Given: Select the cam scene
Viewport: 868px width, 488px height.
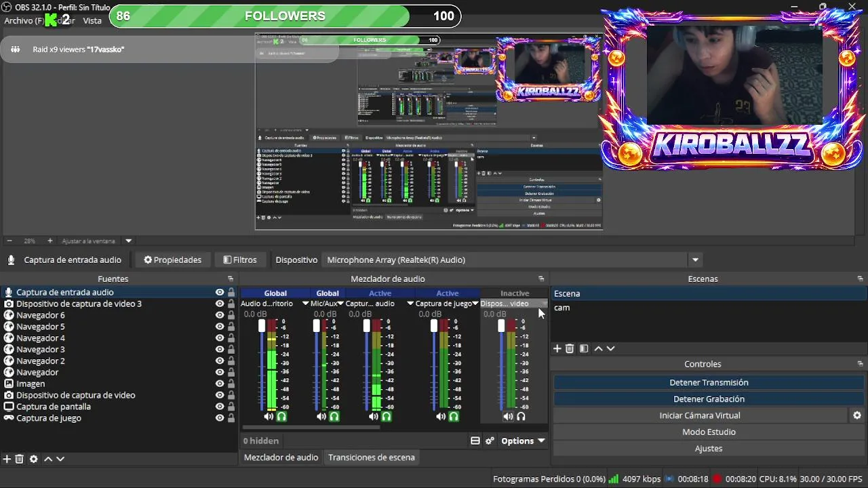Looking at the screenshot, I should click(x=709, y=308).
